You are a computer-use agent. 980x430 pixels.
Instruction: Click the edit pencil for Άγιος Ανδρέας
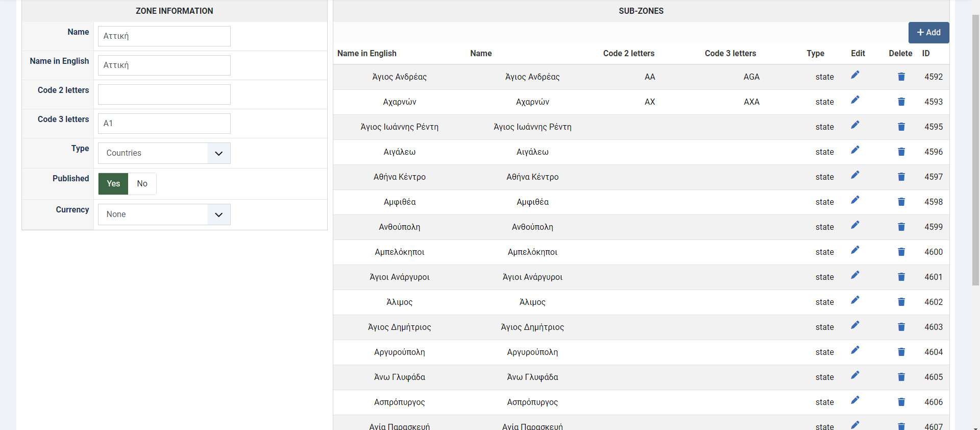(855, 75)
